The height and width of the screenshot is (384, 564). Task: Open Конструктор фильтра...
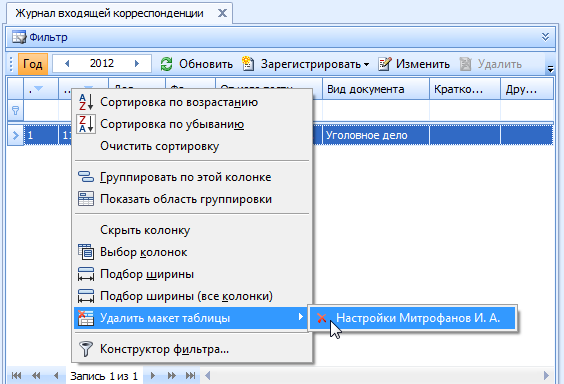[192, 349]
